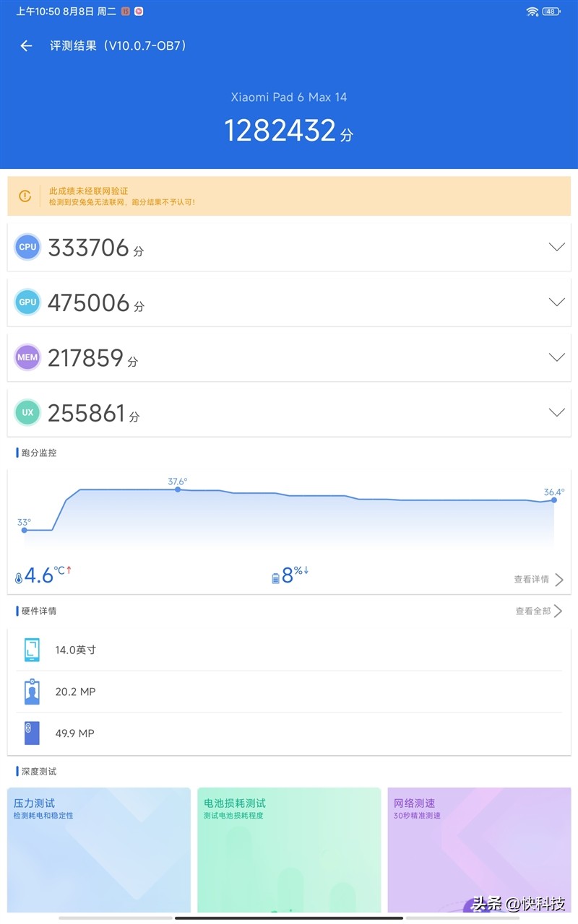578x924 pixels.
Task: Expand the GPU score 475006 row
Action: 289,302
